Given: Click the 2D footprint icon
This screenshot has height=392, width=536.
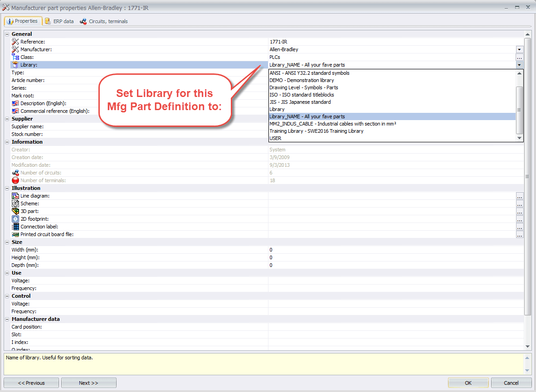Looking at the screenshot, I should tap(15, 219).
